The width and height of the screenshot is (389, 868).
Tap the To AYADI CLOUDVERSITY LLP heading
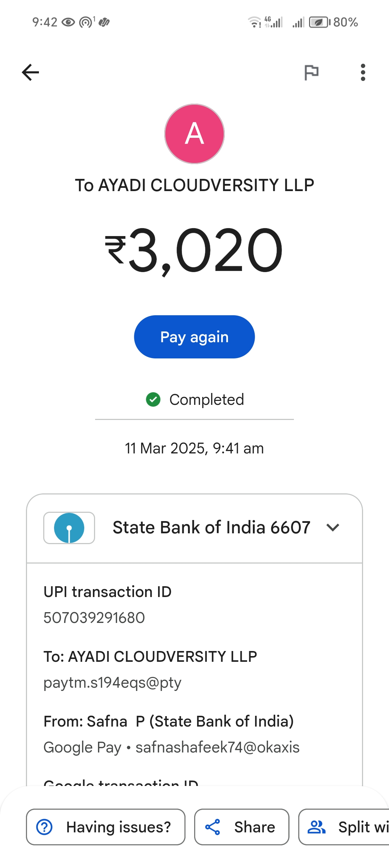point(194,185)
